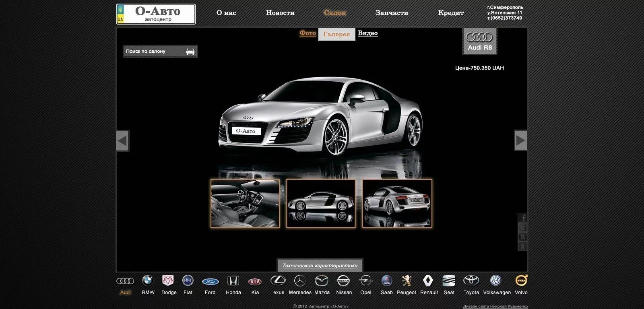The image size is (644, 309).
Task: Open the Odnoklassniki share icon
Action: point(522,246)
